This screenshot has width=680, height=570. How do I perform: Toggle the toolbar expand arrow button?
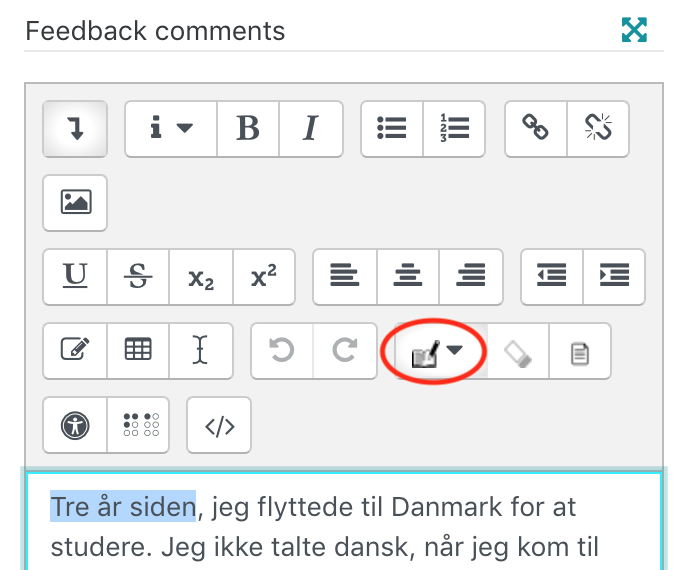click(x=75, y=129)
